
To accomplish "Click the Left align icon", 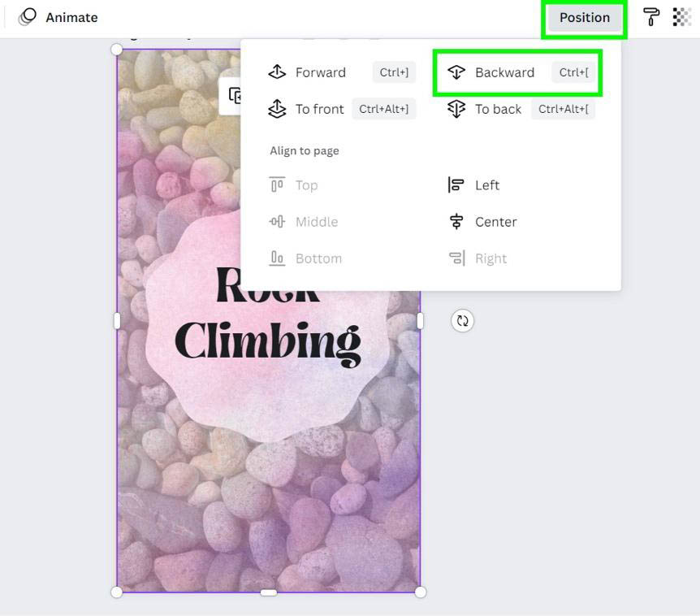I will (x=456, y=184).
